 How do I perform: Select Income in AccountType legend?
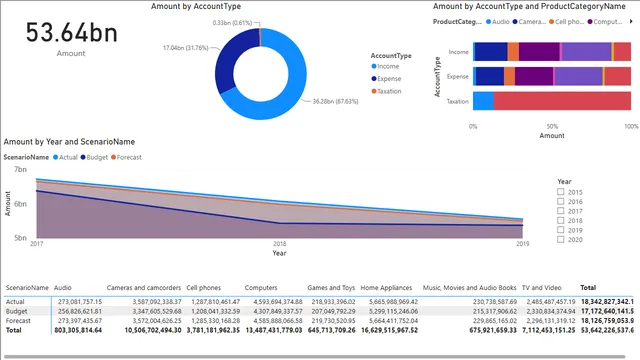pyautogui.click(x=385, y=66)
